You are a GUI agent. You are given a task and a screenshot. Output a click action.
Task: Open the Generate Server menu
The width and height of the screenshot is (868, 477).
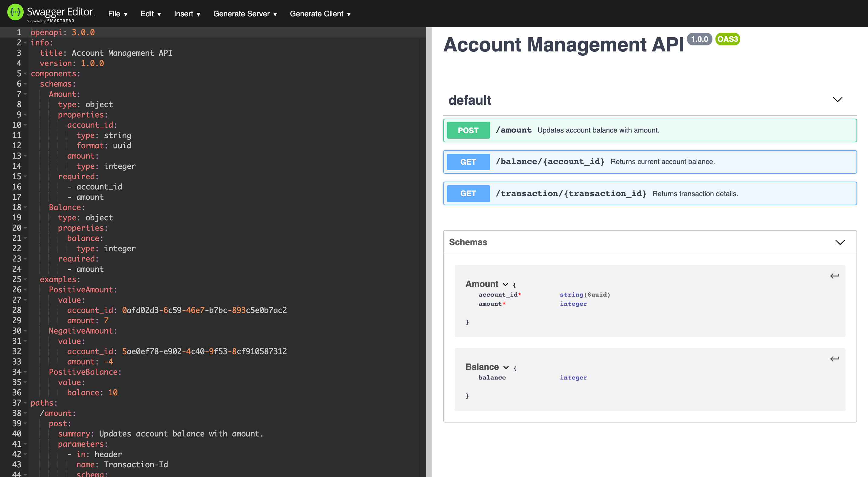pyautogui.click(x=245, y=14)
